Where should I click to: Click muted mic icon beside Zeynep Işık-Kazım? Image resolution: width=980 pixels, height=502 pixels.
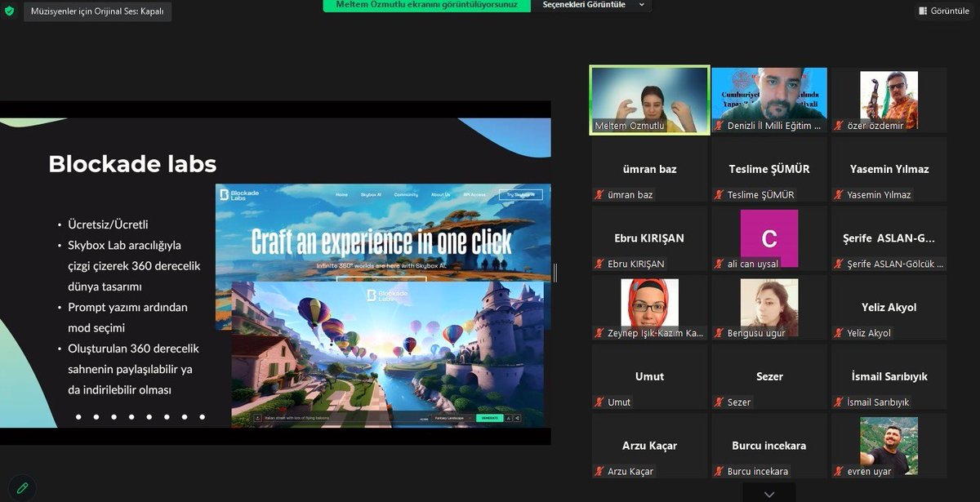600,333
